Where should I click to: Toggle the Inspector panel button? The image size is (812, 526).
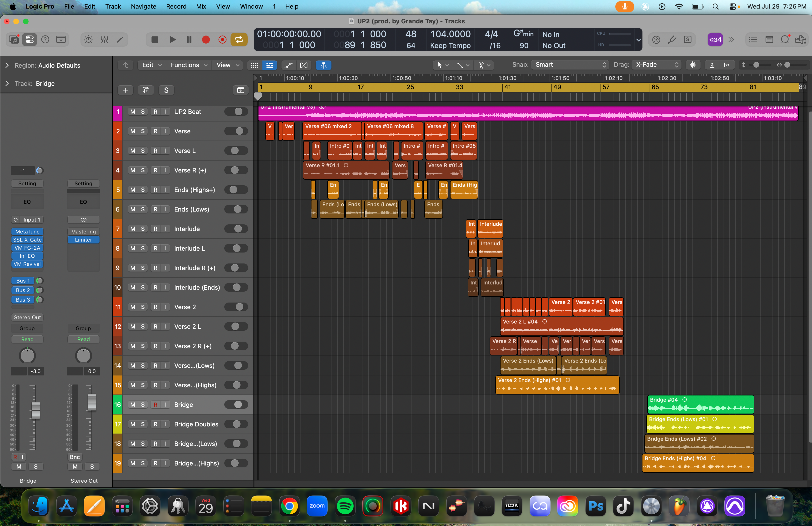click(x=30, y=40)
